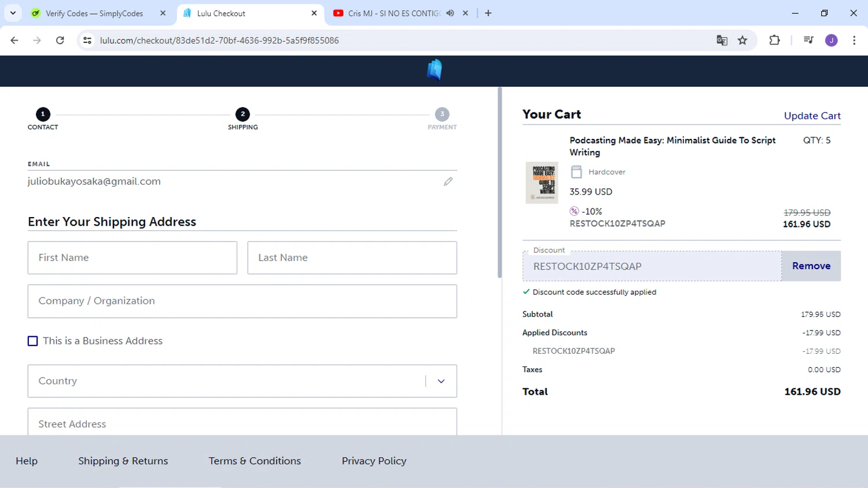
Task: Reload the checkout page
Action: (60, 41)
